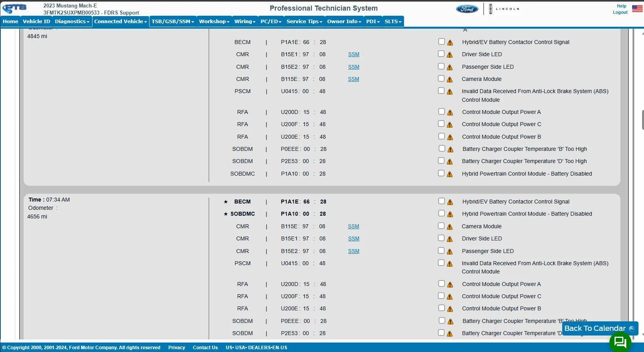The width and height of the screenshot is (644, 352).
Task: Click warning icon for PSCM U0415 in 4845 mi section
Action: (450, 92)
